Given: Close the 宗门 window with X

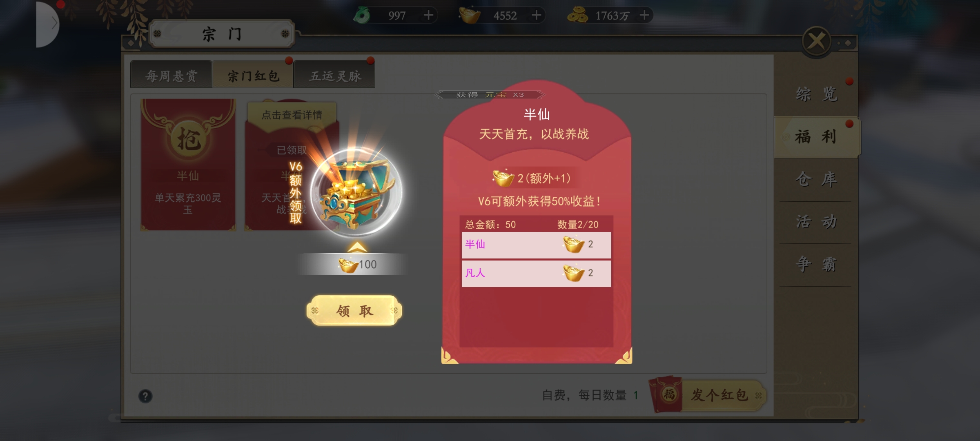Looking at the screenshot, I should point(817,41).
